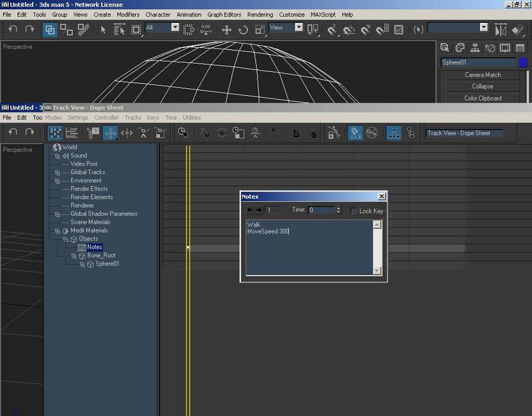Click the Slide Keys tool in Track View
The image size is (532, 416).
[127, 133]
